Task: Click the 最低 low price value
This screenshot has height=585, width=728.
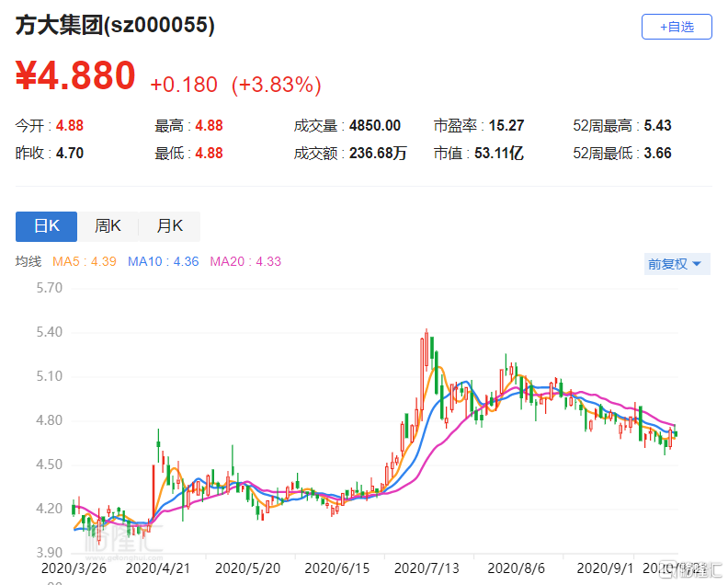Action: point(209,153)
